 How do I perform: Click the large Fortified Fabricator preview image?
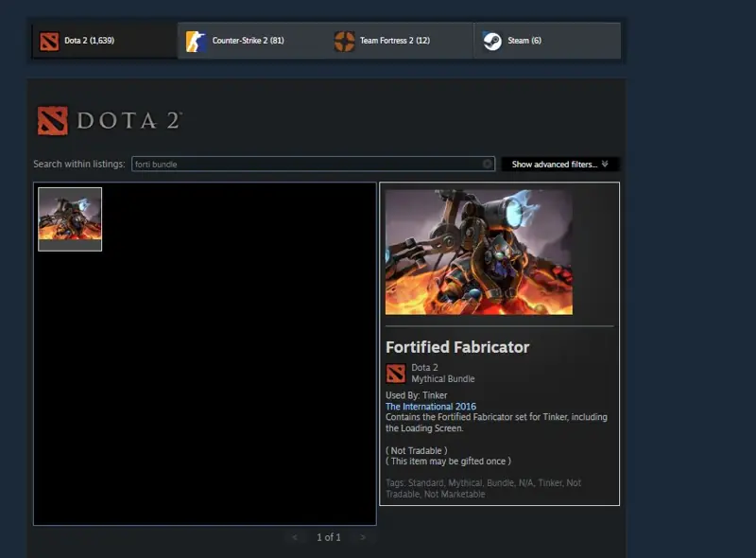click(479, 252)
